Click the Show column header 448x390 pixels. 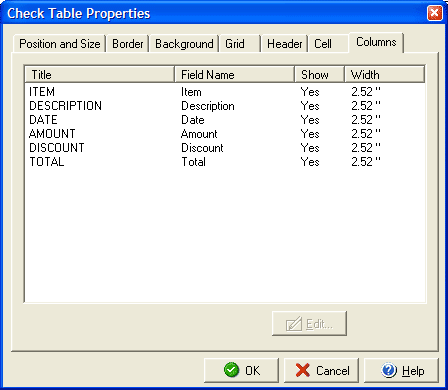320,74
